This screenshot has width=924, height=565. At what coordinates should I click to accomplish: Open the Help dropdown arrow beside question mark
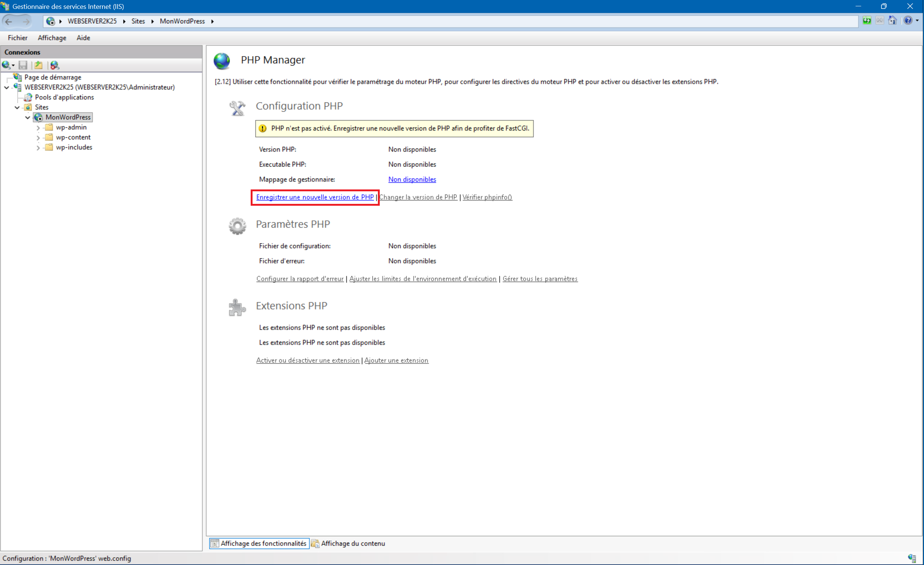tap(917, 21)
